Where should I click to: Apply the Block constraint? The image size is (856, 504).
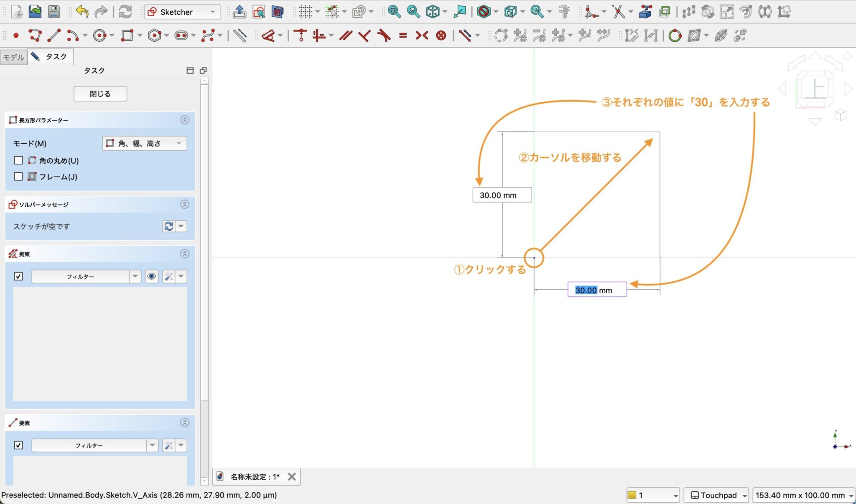[x=441, y=36]
